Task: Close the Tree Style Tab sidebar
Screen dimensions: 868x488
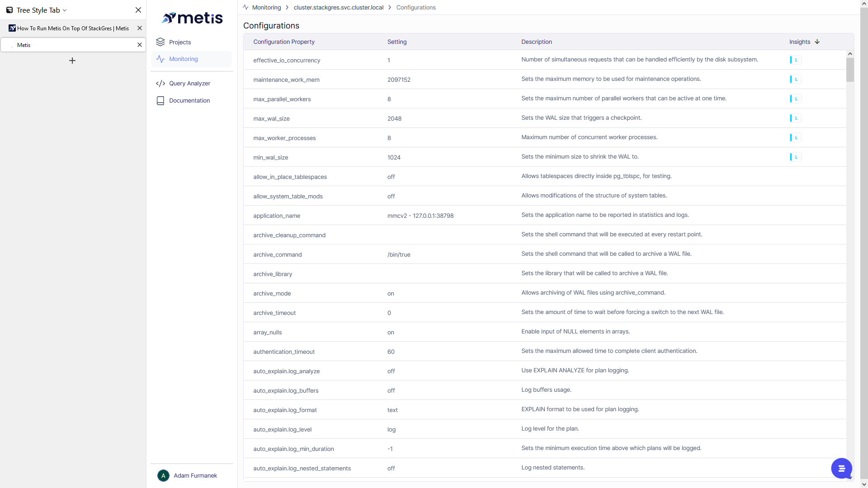Action: (138, 10)
